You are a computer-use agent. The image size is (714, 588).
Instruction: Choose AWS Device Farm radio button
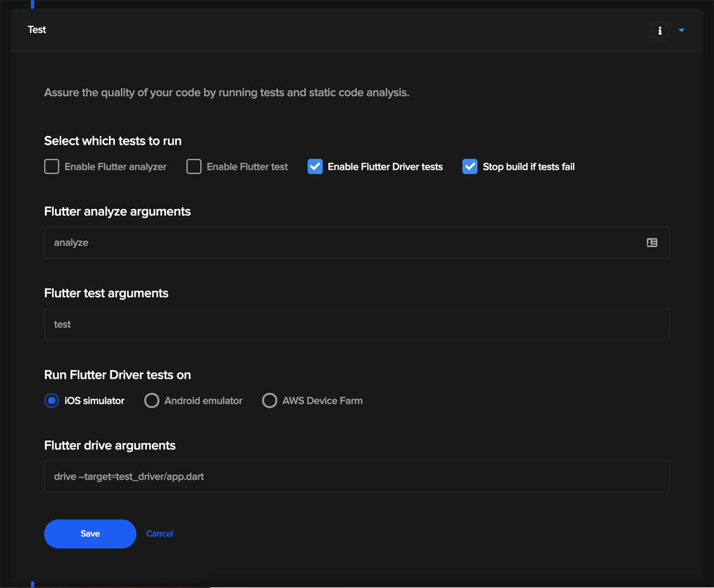269,401
